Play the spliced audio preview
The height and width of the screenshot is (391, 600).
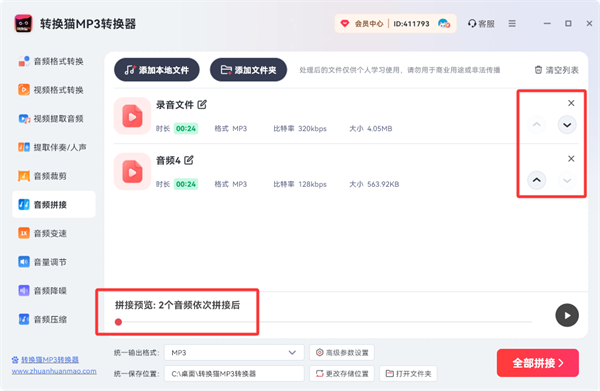coord(567,315)
